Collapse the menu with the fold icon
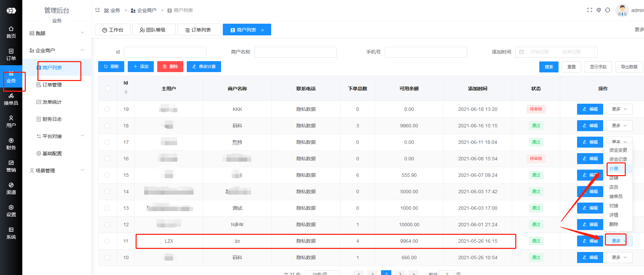644x275 pixels. click(x=97, y=10)
